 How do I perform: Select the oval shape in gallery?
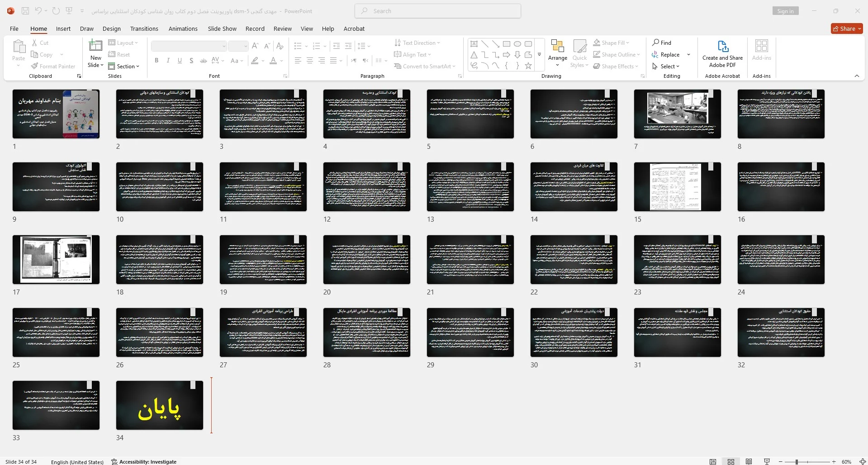(517, 44)
